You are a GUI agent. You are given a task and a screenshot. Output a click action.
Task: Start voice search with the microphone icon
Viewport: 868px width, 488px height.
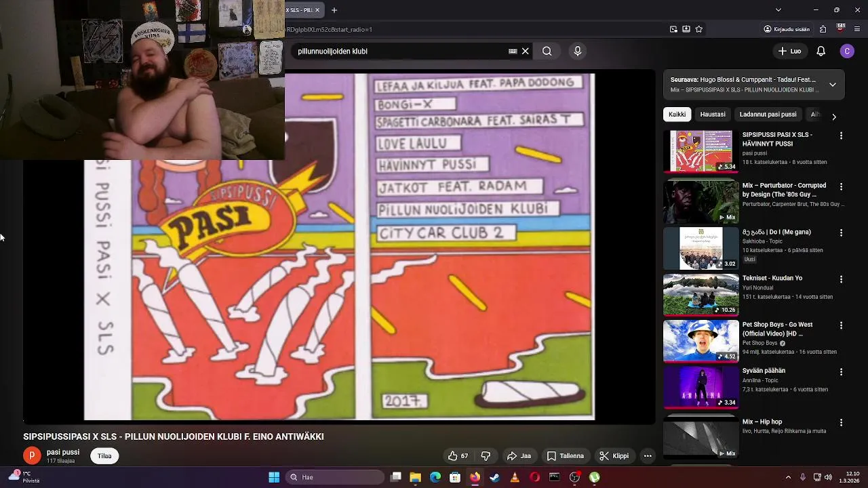click(x=578, y=51)
